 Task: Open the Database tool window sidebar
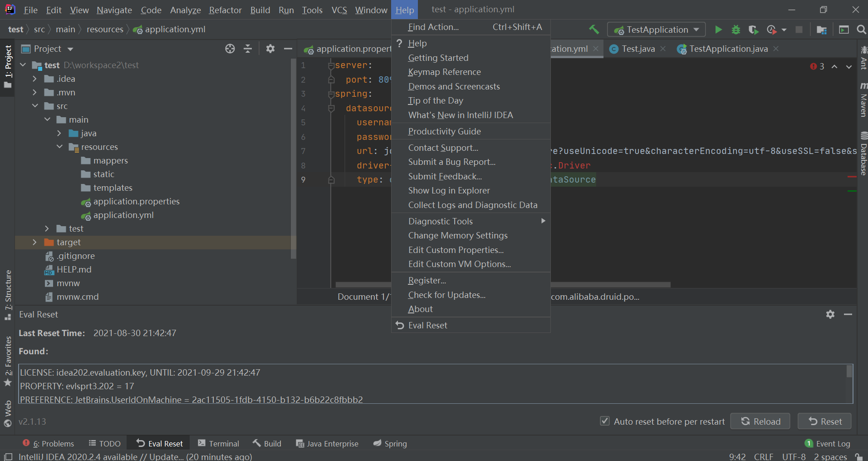(x=863, y=154)
